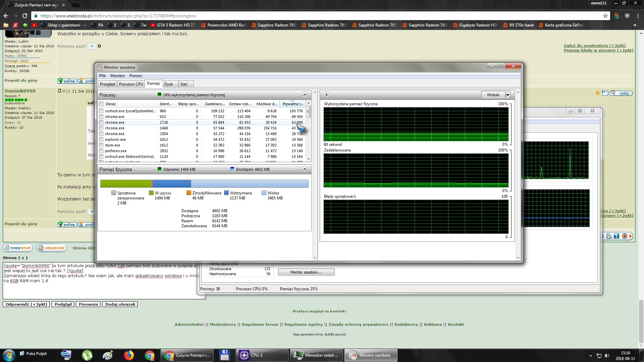Switch to CPU-Z on the taskbar

pos(262,355)
